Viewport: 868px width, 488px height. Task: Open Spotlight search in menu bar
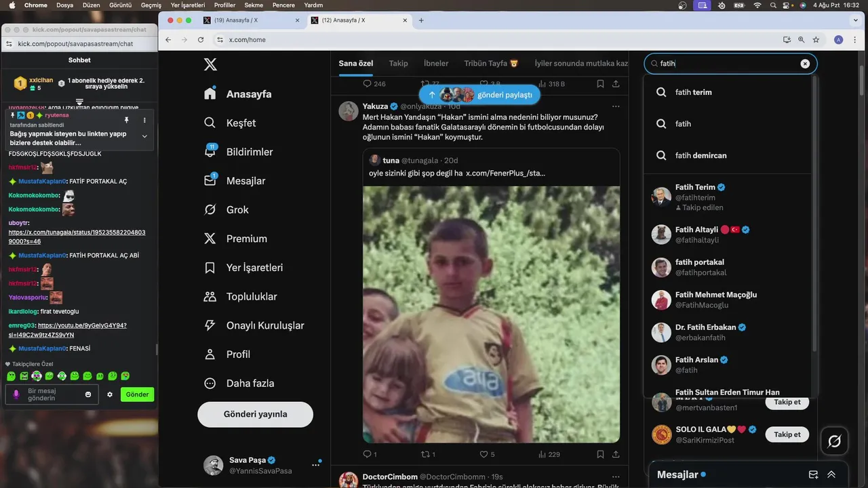point(773,5)
